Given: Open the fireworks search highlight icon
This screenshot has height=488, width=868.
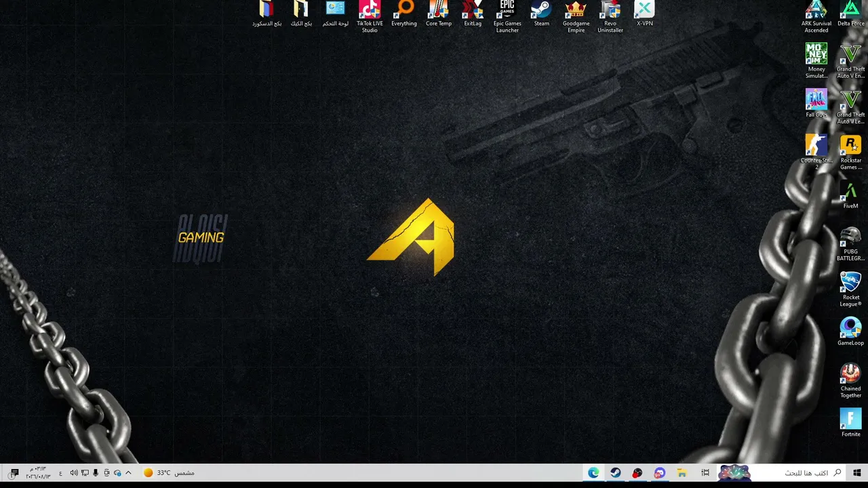Looking at the screenshot, I should tap(734, 472).
